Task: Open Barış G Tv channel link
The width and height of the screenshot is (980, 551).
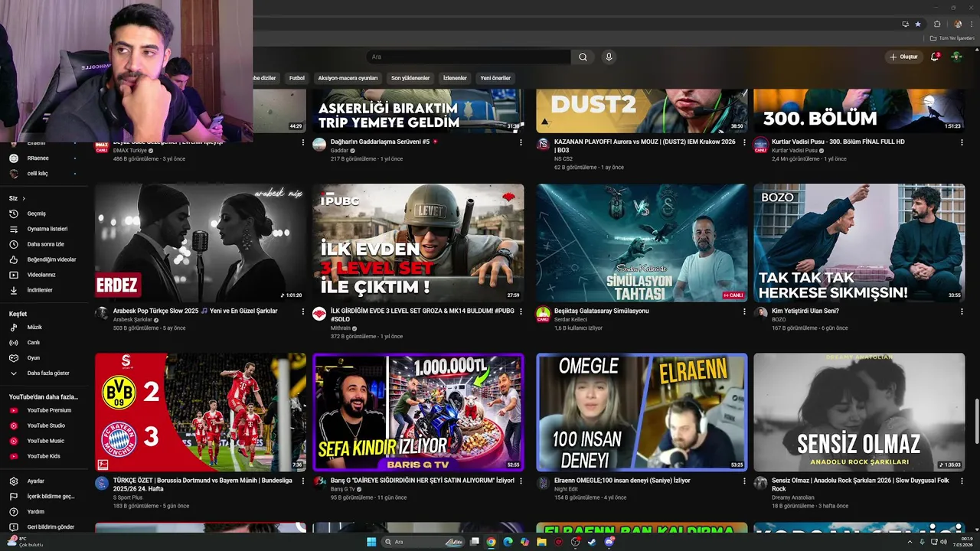Action: click(x=344, y=489)
